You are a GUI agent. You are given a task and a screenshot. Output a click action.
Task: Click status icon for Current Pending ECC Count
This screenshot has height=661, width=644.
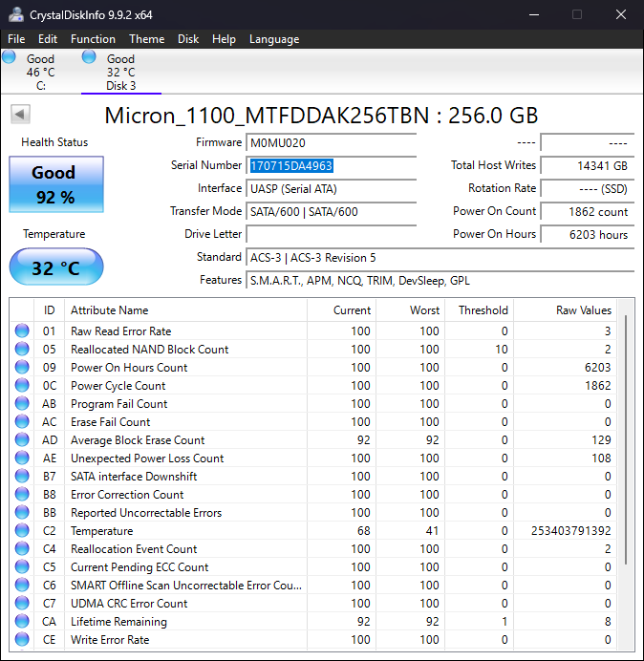pos(22,566)
